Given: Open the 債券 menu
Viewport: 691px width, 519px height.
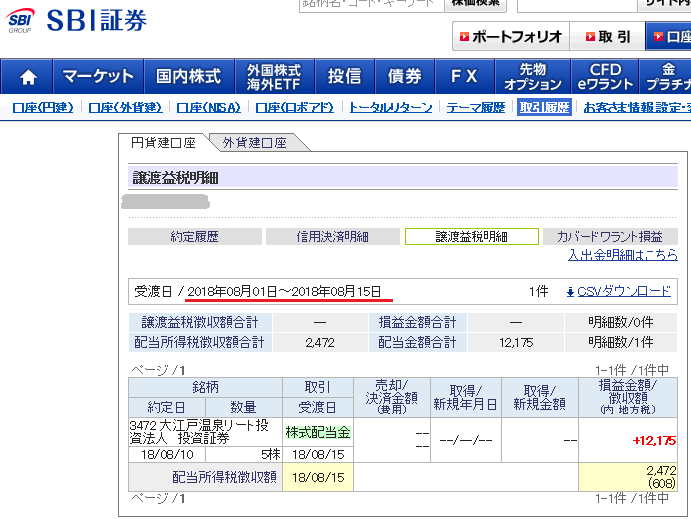Looking at the screenshot, I should pyautogui.click(x=404, y=77).
